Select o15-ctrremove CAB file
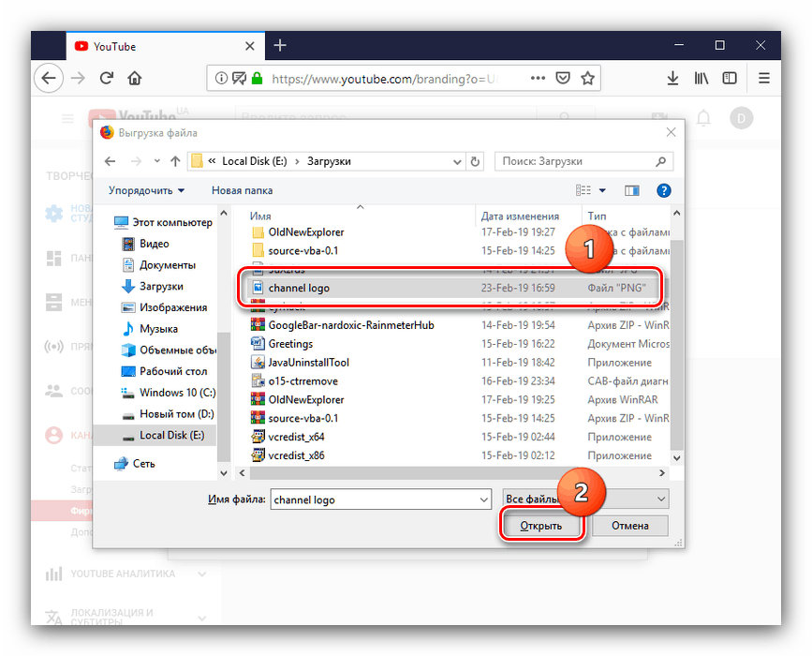812x656 pixels. click(x=458, y=380)
